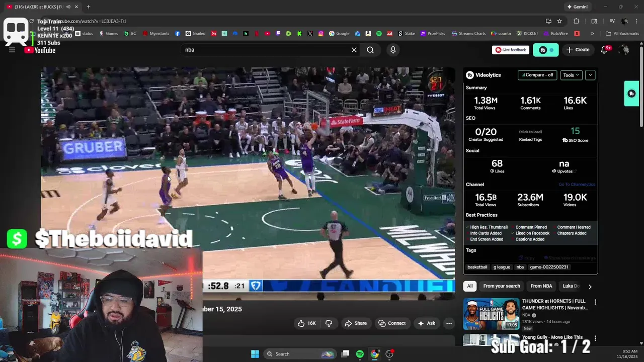Click the page vertical scrollbar
Viewport: 644px width, 362px height.
coord(641,85)
